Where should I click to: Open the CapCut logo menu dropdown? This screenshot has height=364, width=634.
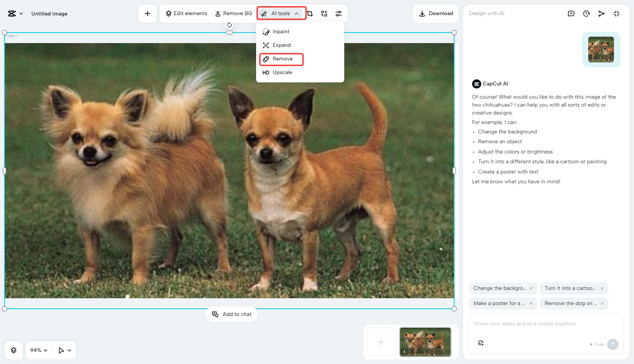pyautogui.click(x=16, y=14)
